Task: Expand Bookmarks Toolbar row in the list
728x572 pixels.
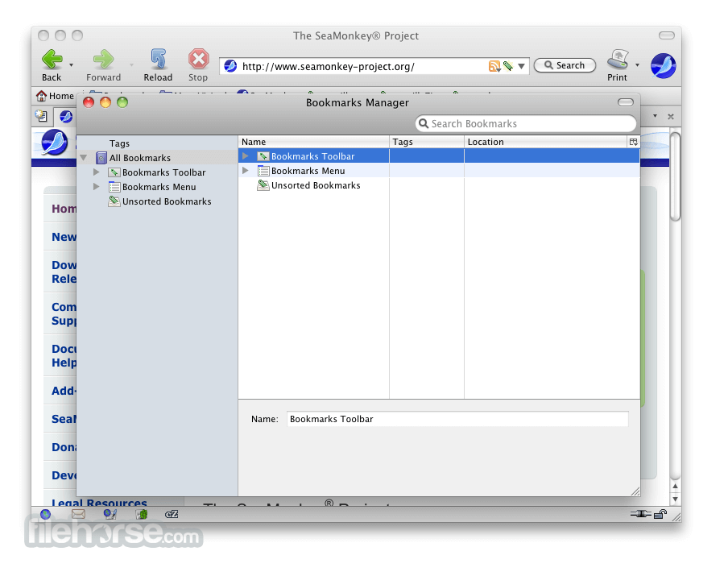Action: (x=246, y=156)
